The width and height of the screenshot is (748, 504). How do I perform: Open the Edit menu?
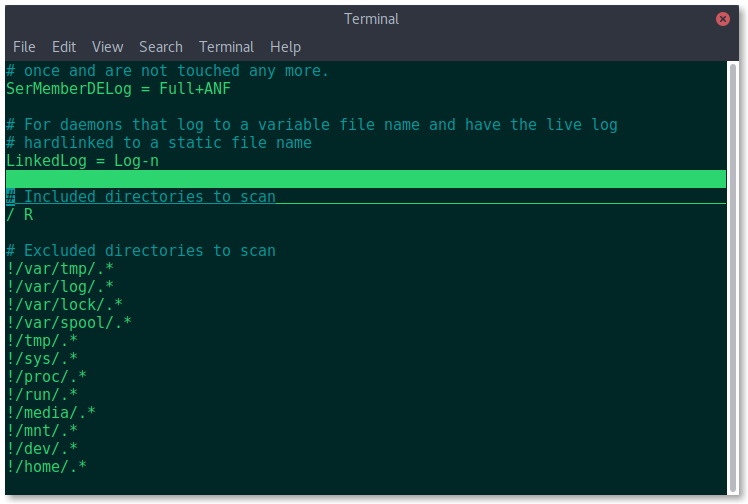click(64, 47)
